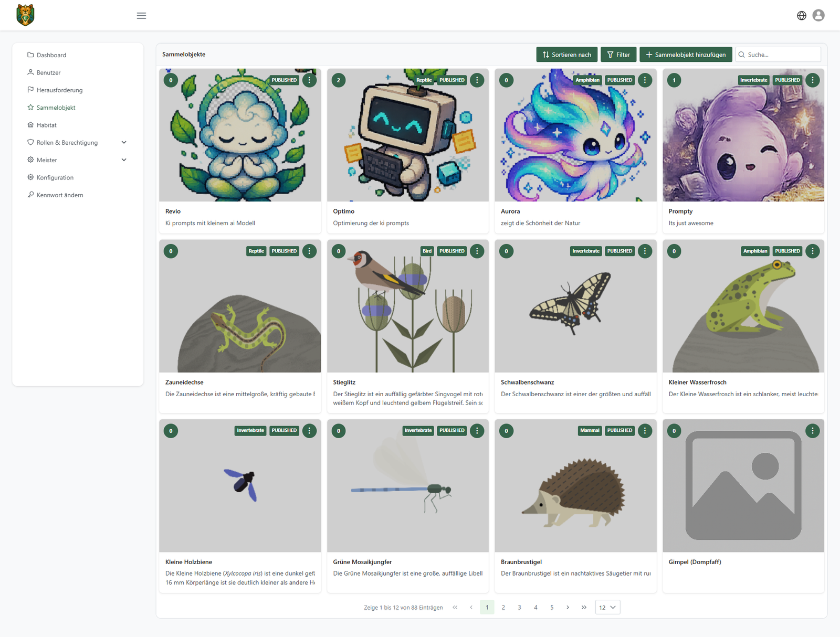The height and width of the screenshot is (637, 840).
Task: Click the Suche search field
Action: [x=779, y=55]
